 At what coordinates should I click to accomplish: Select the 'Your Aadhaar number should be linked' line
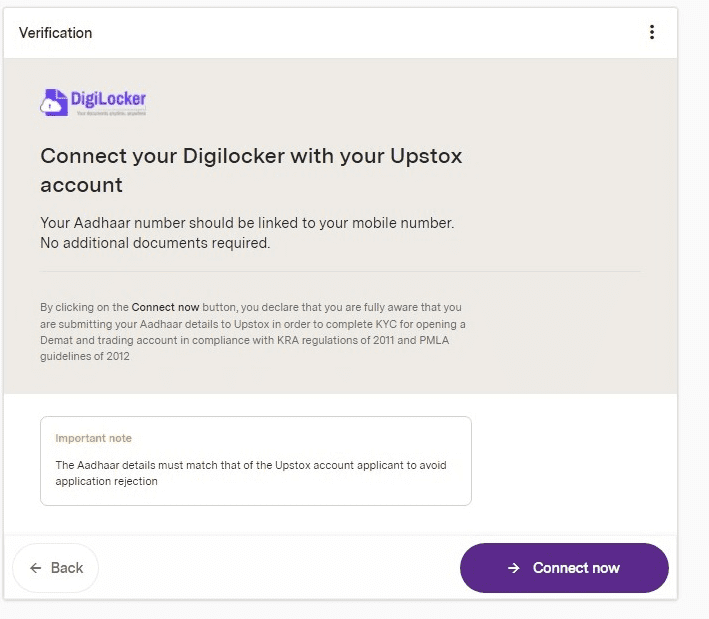click(247, 222)
